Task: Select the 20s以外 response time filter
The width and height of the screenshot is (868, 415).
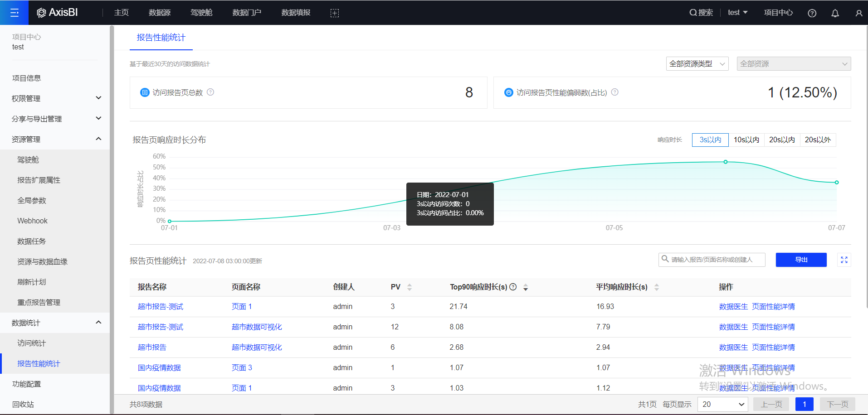Action: tap(818, 140)
